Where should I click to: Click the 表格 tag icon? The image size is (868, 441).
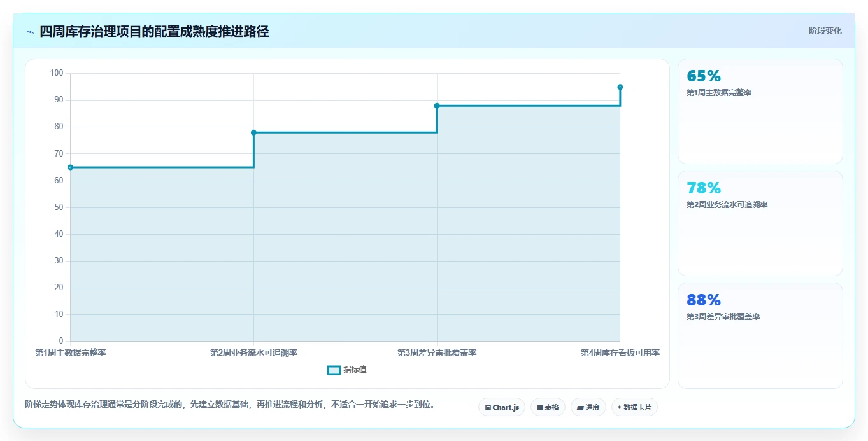540,407
